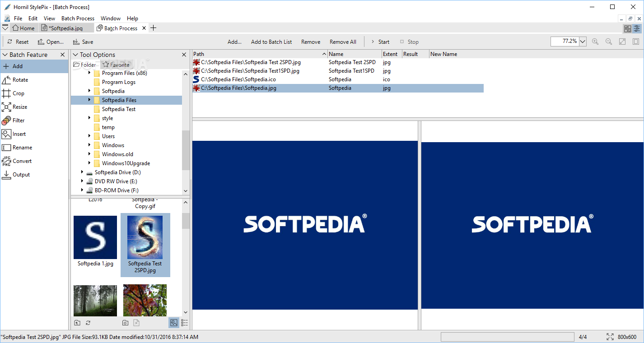Image resolution: width=644 pixels, height=343 pixels.
Task: Close the Batch Process tab
Action: (x=144, y=28)
